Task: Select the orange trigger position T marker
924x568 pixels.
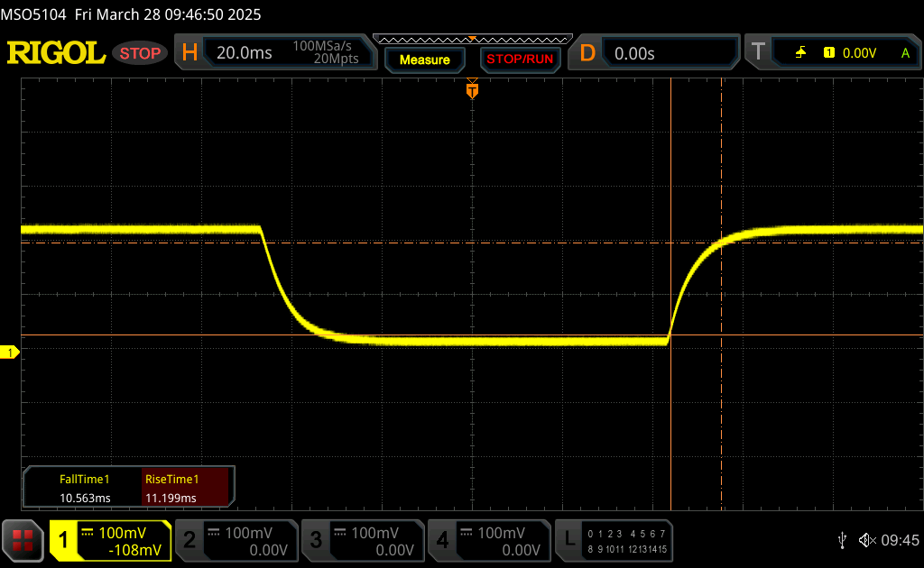Action: point(471,90)
